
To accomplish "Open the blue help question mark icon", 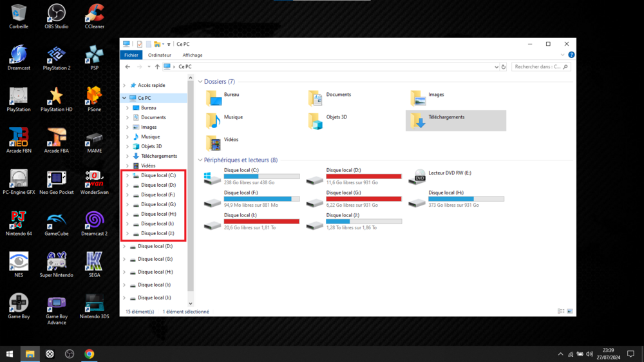I will coord(571,55).
